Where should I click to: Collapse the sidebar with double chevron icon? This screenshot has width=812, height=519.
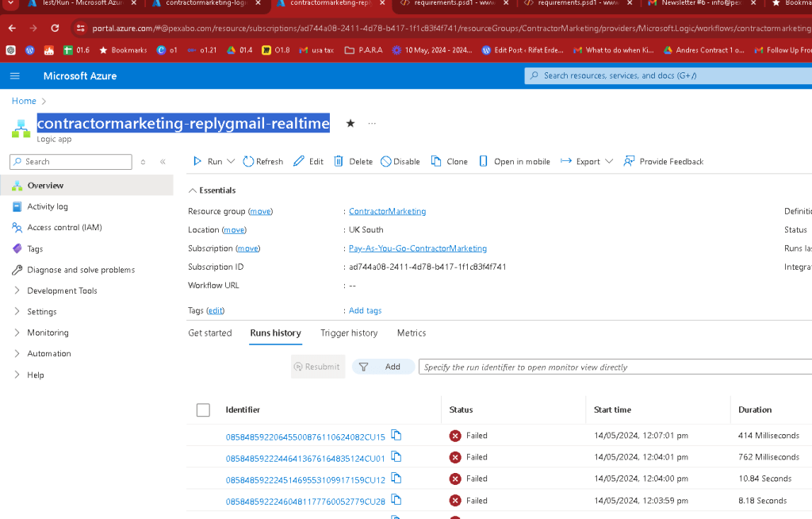coord(163,162)
